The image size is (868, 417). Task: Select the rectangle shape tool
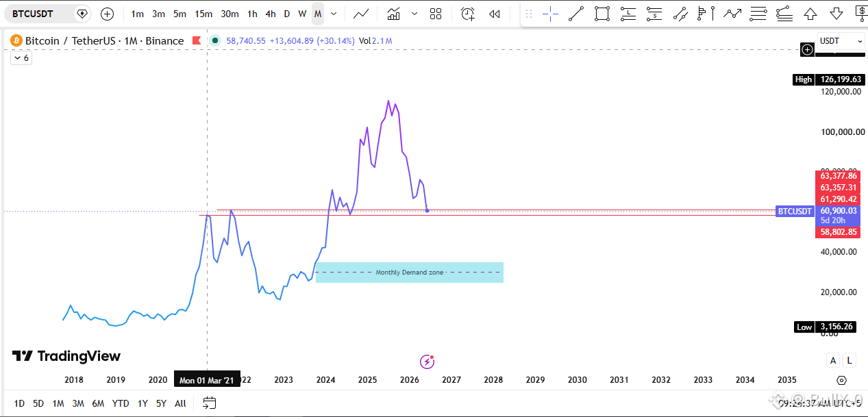pyautogui.click(x=602, y=13)
